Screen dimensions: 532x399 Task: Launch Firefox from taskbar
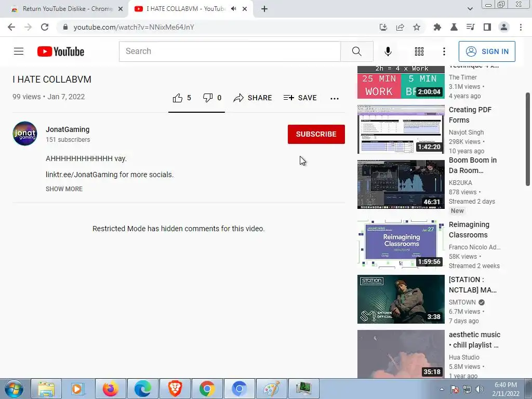coord(111,389)
